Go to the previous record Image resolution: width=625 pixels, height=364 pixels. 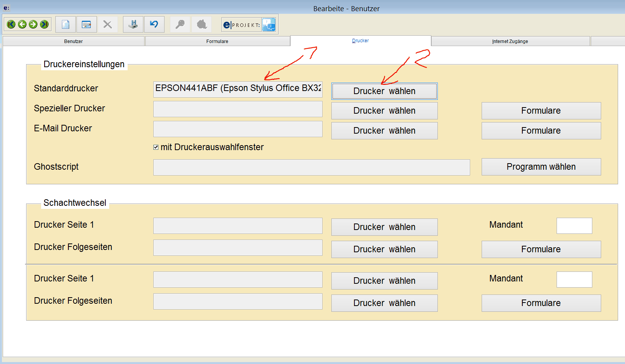22,25
